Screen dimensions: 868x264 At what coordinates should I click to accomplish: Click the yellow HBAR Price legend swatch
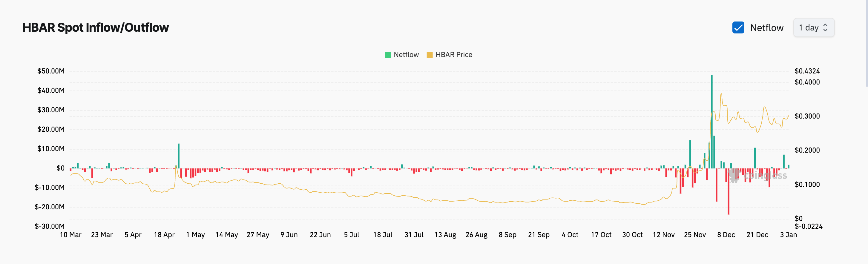pos(429,55)
